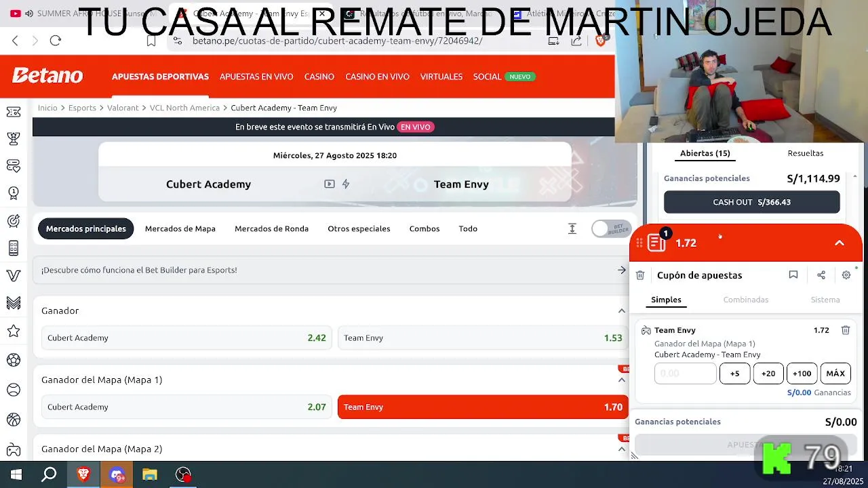
Task: Click the browser address bar URL
Action: click(x=337, y=41)
